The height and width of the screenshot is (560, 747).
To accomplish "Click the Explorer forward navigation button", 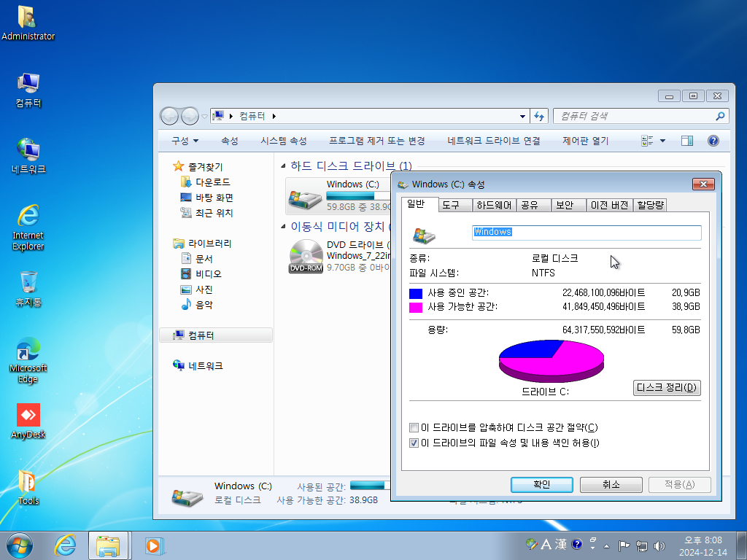I will pyautogui.click(x=190, y=116).
